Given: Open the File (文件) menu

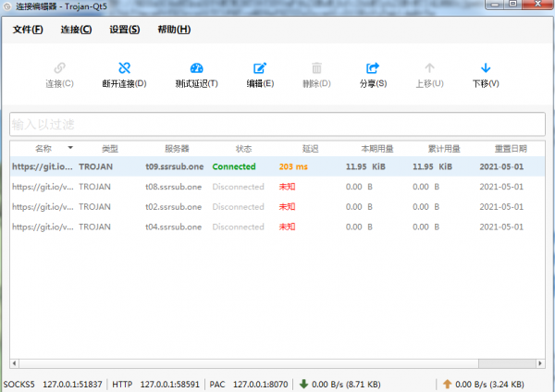Looking at the screenshot, I should click(28, 30).
